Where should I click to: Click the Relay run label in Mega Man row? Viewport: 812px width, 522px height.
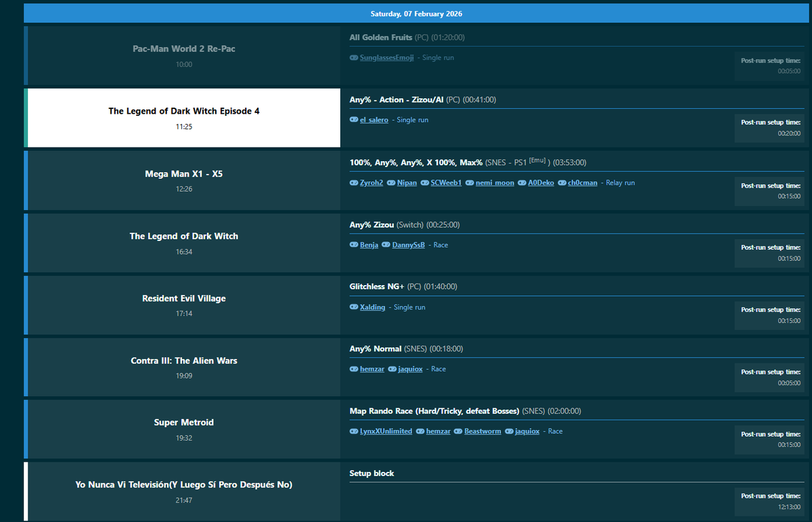coord(621,183)
